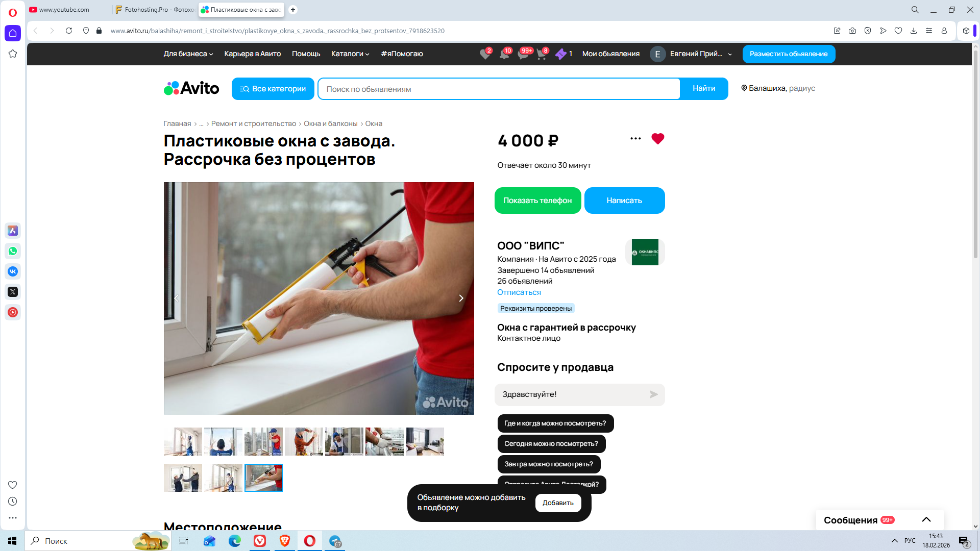Remove listing from favorites red heart

[x=657, y=138]
